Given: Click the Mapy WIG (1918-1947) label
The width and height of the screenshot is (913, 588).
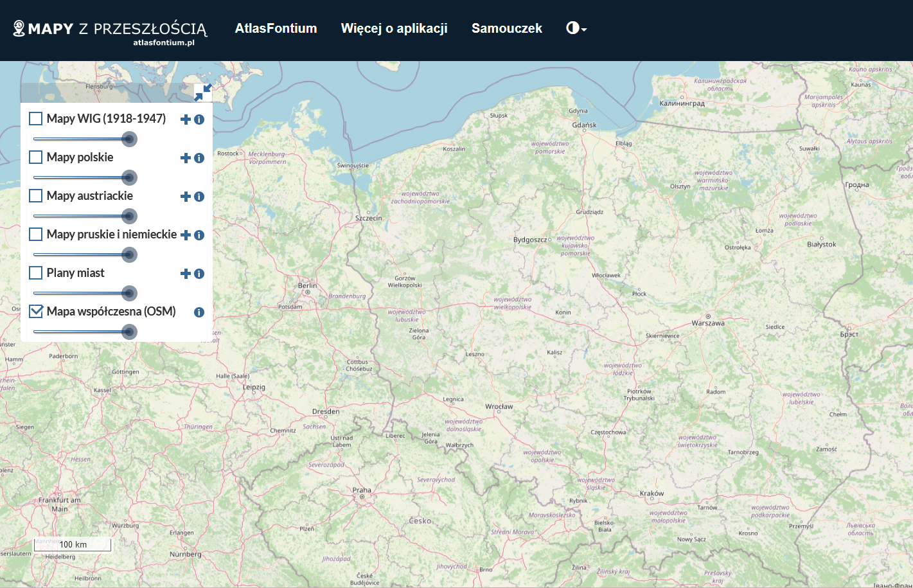Looking at the screenshot, I should pos(106,119).
